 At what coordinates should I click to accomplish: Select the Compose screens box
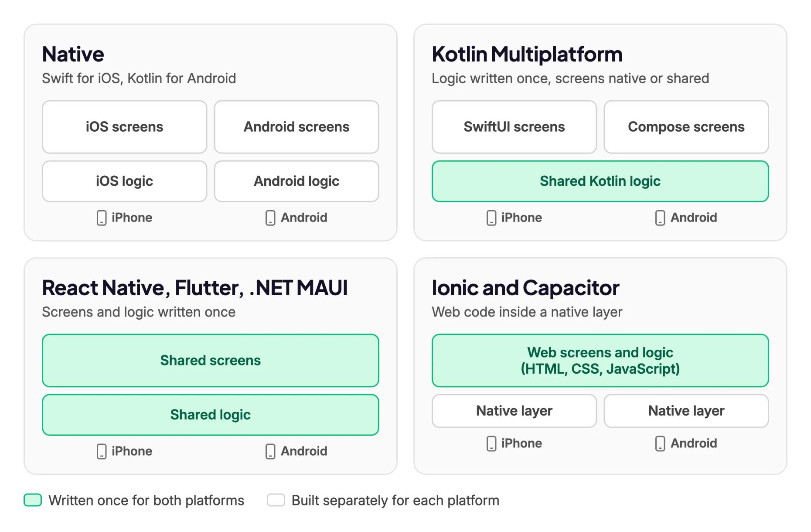click(x=686, y=127)
